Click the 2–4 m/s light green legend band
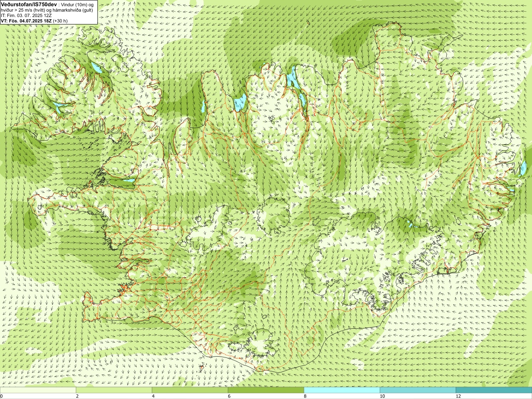 (x=114, y=390)
